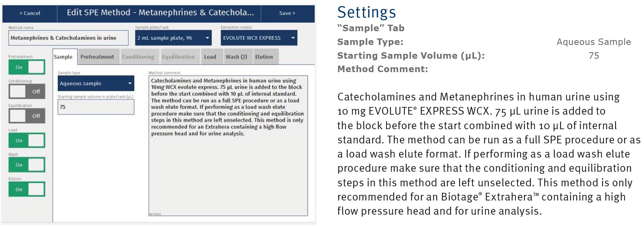
Task: Open the Extraction media dropdown
Action: tap(259, 38)
